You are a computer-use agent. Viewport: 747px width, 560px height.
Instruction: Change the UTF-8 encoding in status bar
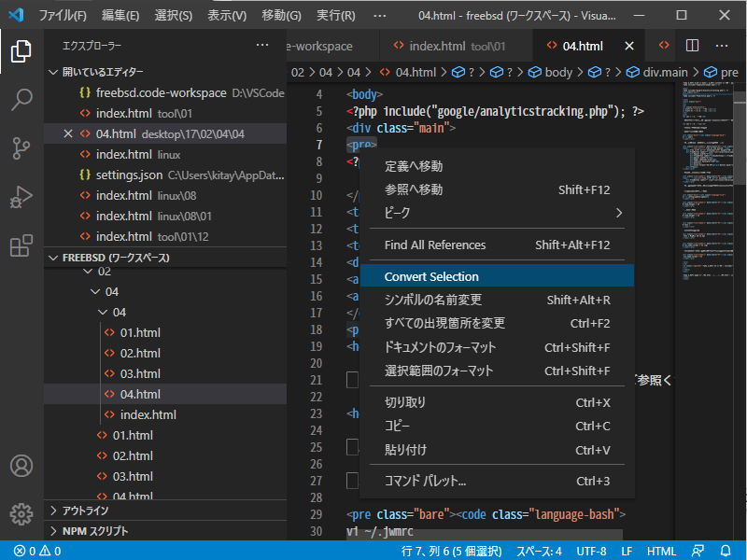coord(591,551)
